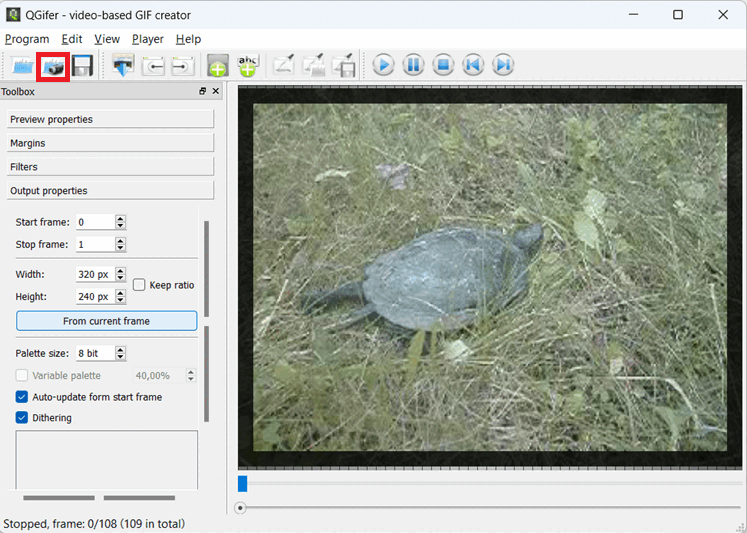Collapse the Output properties section
Screen dimensions: 747x533
[x=111, y=191]
